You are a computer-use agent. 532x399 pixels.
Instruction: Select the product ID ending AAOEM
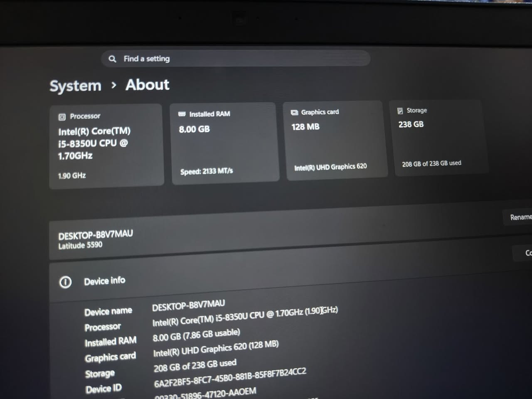click(205, 394)
